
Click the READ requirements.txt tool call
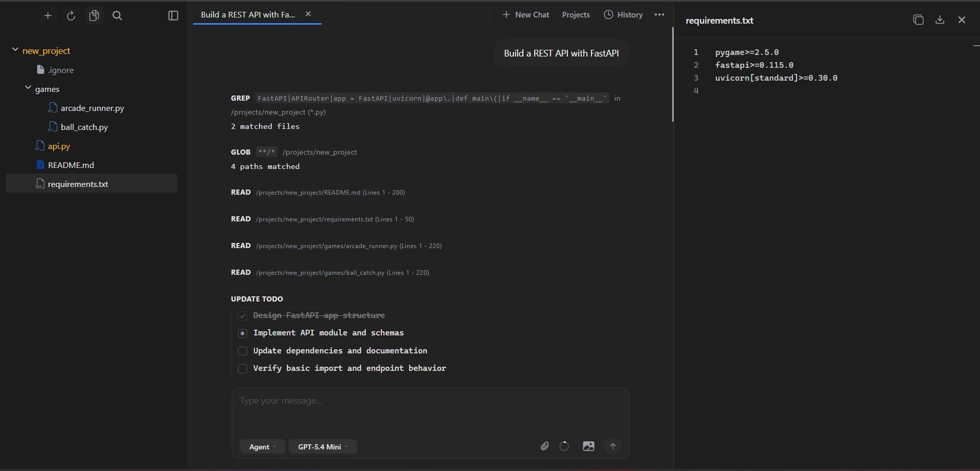(x=322, y=219)
